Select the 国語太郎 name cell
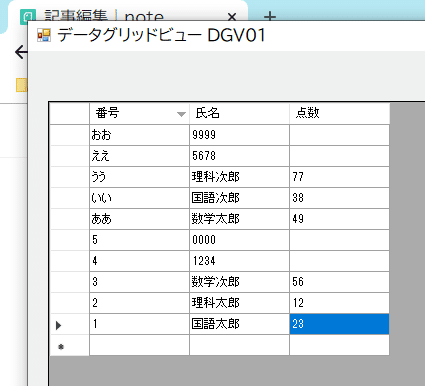The width and height of the screenshot is (425, 386). [239, 324]
